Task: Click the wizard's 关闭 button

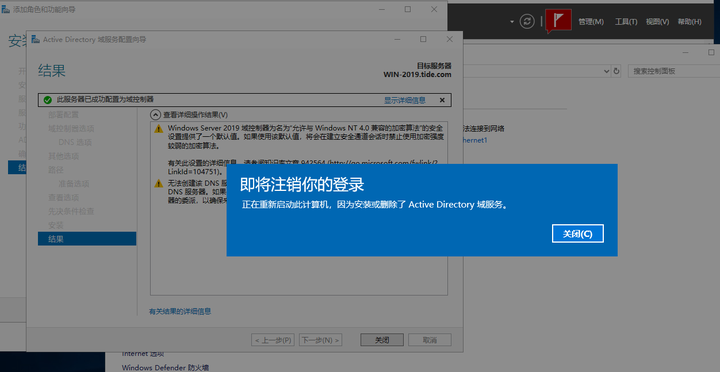Action: [382, 340]
